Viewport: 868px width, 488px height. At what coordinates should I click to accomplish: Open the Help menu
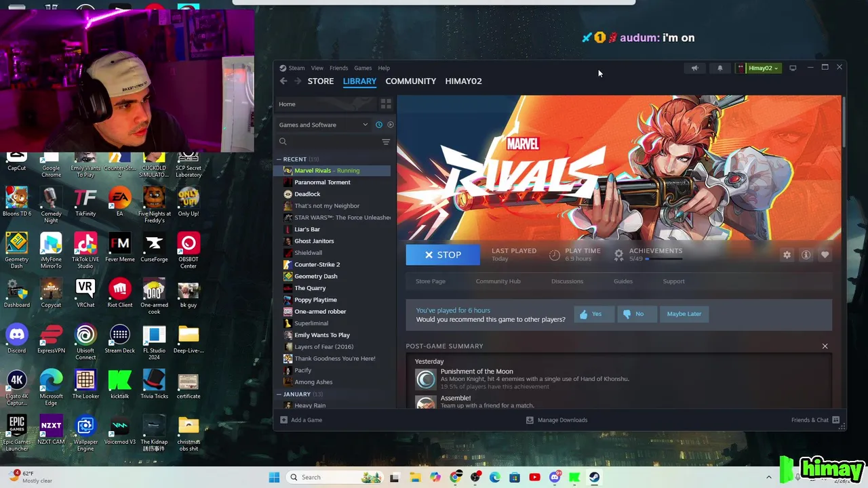(x=384, y=68)
